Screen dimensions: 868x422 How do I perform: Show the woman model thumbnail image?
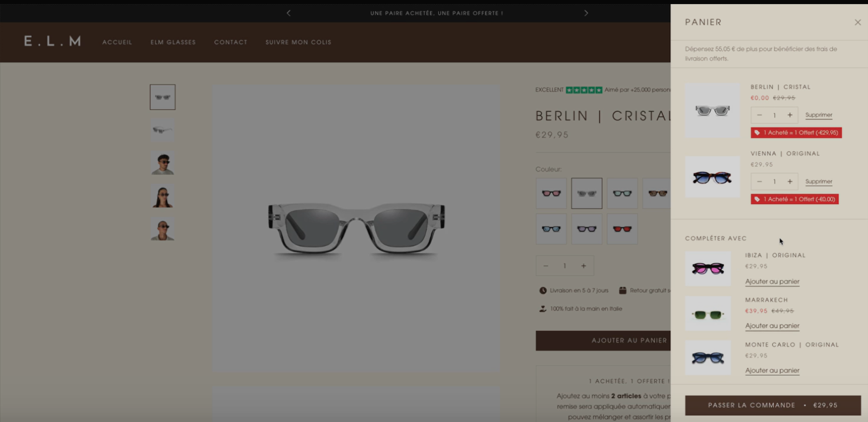(x=162, y=197)
